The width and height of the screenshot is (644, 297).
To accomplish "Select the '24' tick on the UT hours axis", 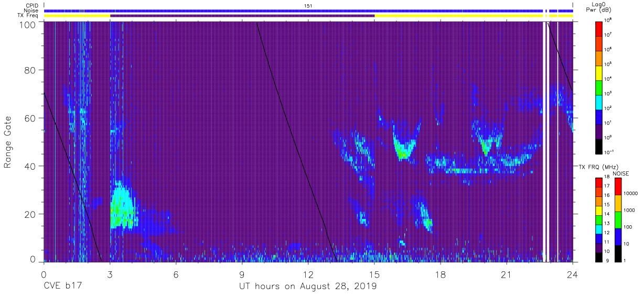I will click(x=573, y=274).
